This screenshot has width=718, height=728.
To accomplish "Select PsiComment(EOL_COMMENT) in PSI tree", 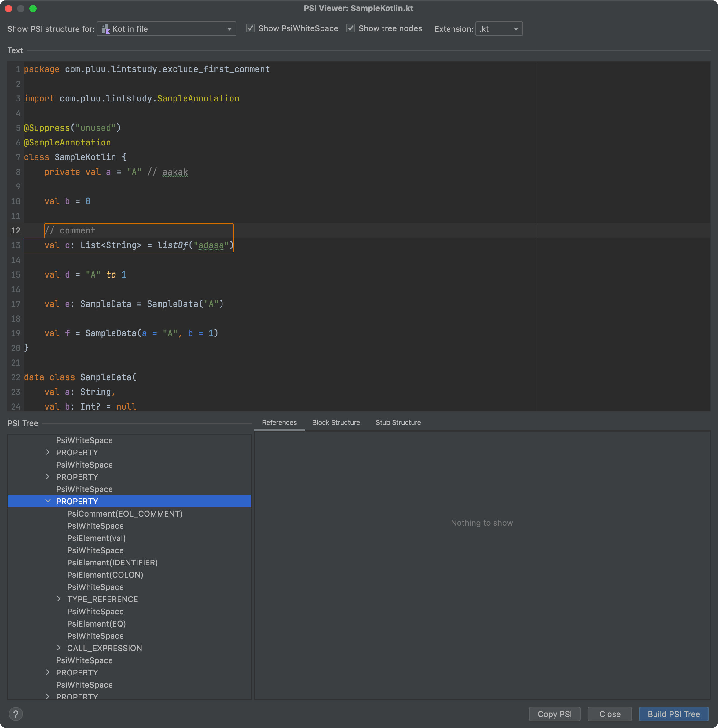I will 125,513.
